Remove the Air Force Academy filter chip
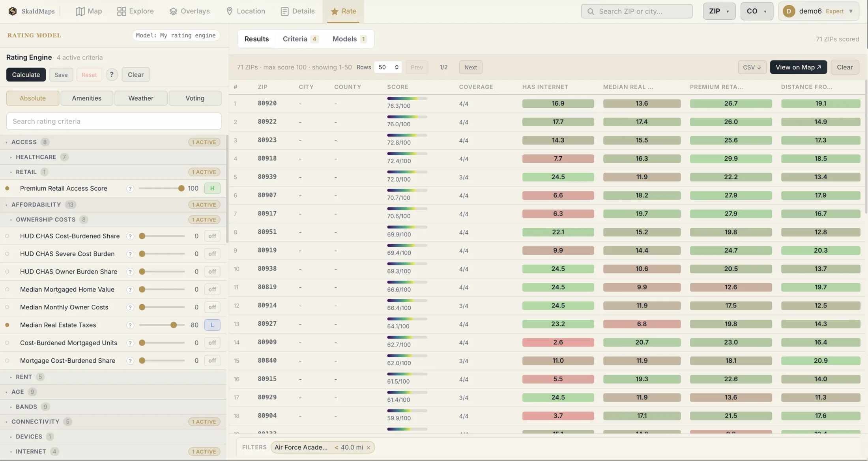Screen dimensions: 868x461 [x=369, y=448]
